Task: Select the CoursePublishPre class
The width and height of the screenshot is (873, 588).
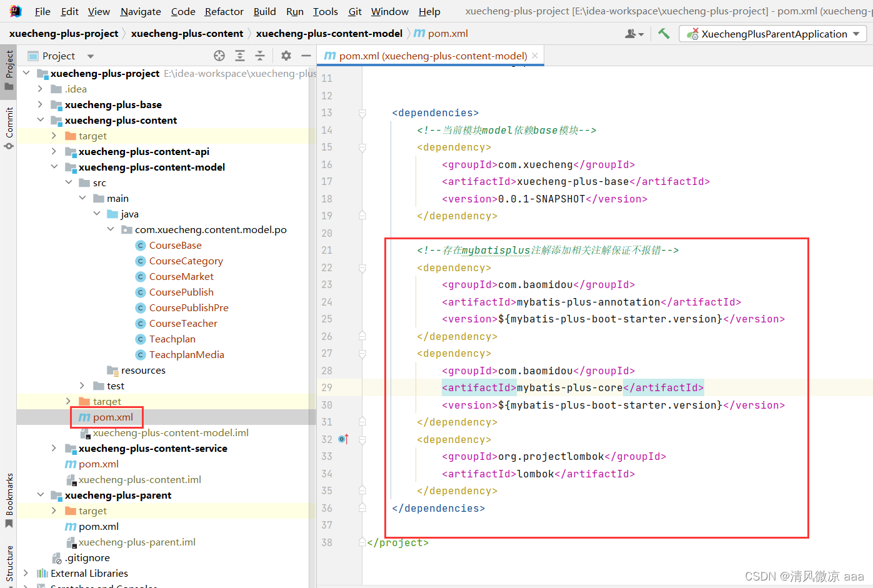Action: click(189, 307)
